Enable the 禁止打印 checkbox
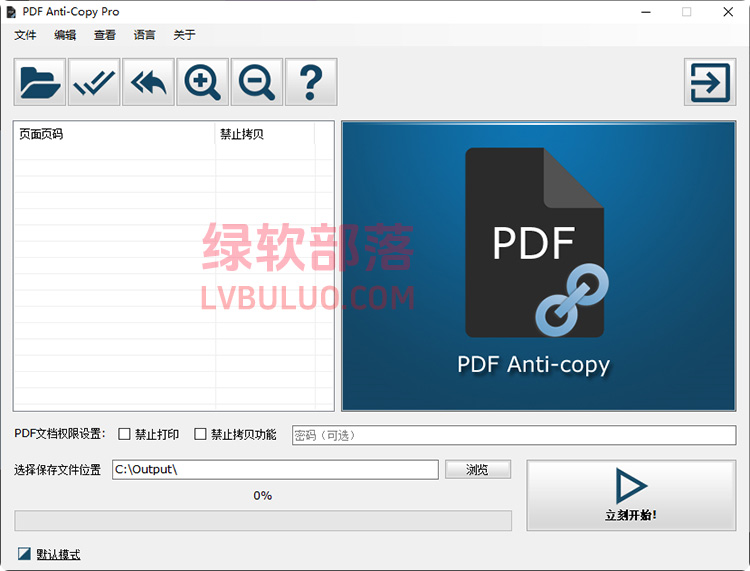 (124, 434)
